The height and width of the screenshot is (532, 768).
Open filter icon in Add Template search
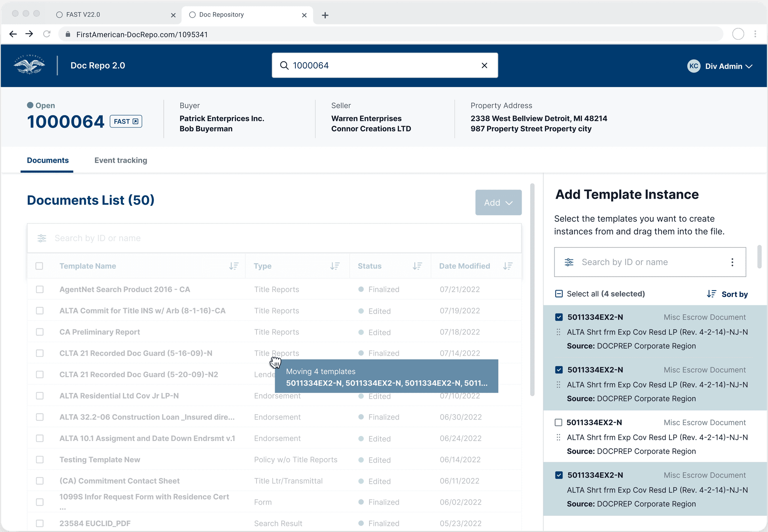(569, 262)
